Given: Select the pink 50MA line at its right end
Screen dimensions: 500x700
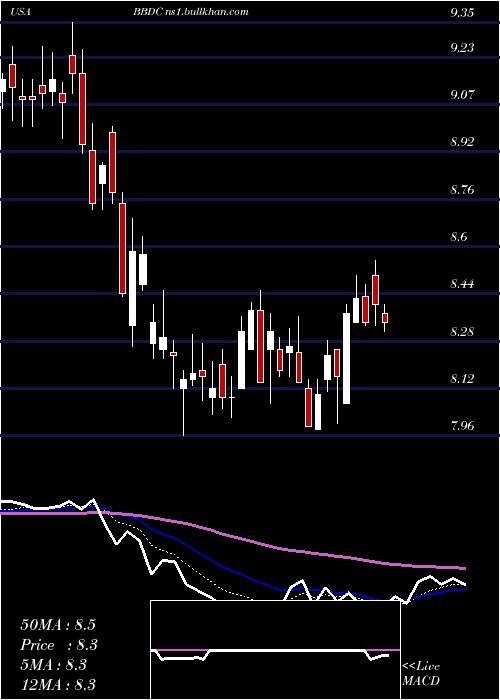Looking at the screenshot, I should coord(462,568).
